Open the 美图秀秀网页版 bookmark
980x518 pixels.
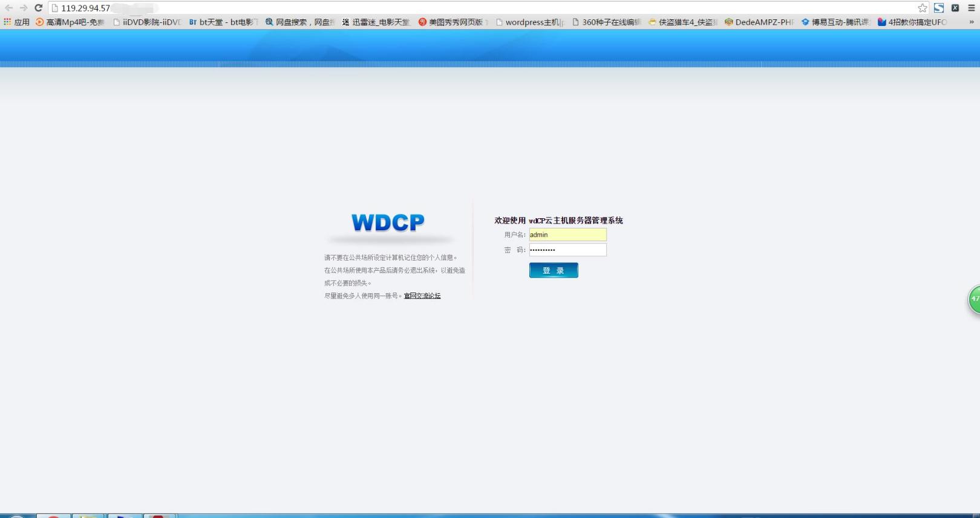tap(452, 22)
